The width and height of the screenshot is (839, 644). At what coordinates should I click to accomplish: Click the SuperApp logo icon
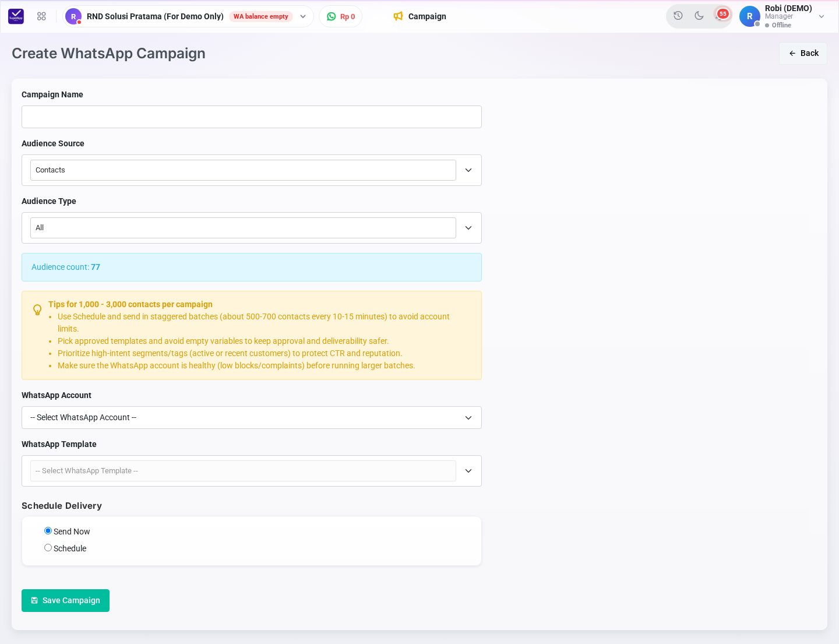pyautogui.click(x=16, y=16)
